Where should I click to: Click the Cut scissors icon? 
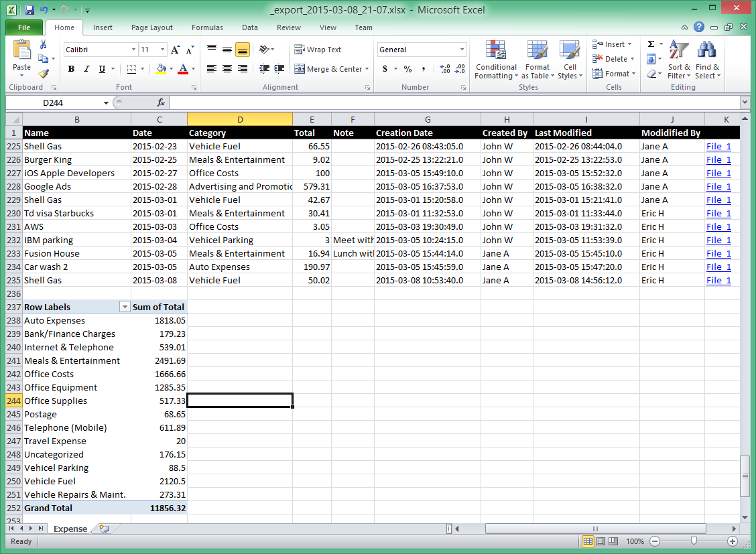point(44,45)
